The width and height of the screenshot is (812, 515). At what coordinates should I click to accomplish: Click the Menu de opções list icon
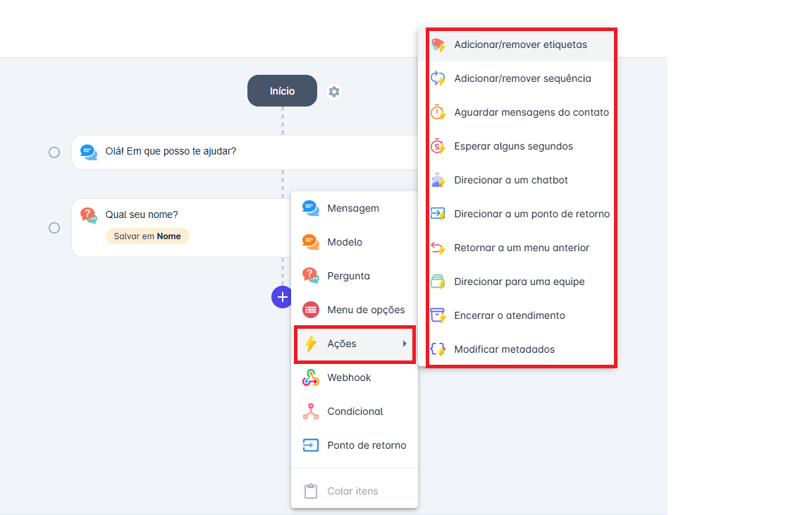coord(311,310)
